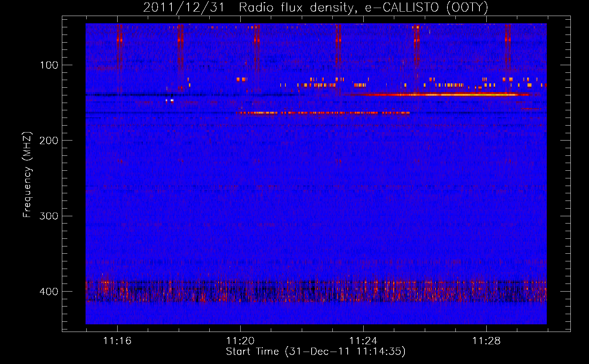Click the 11:16 time tick label
This screenshot has height=364, width=589.
117,341
